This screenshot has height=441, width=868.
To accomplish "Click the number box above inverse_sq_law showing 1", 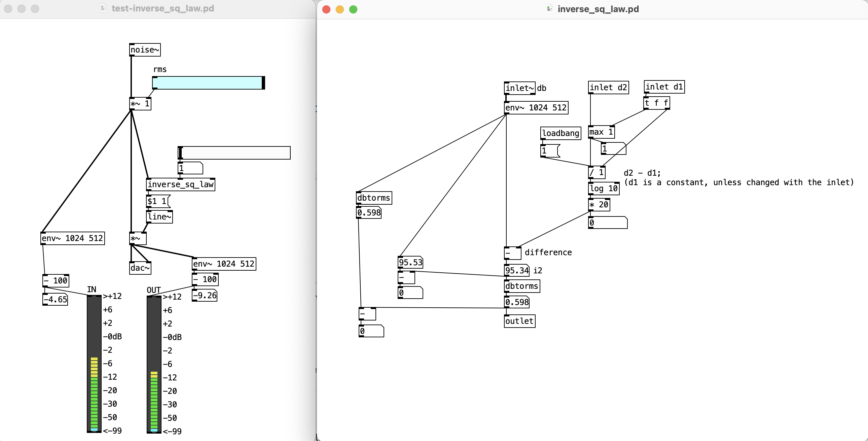I will click(190, 168).
